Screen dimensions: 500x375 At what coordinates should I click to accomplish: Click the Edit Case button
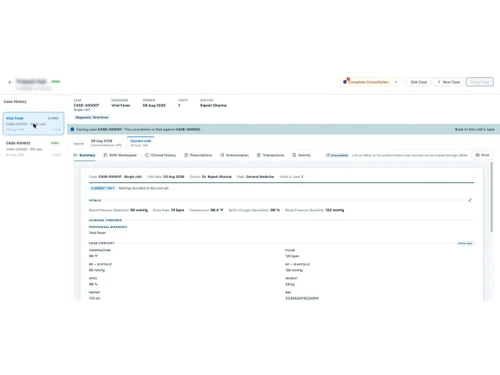point(419,82)
